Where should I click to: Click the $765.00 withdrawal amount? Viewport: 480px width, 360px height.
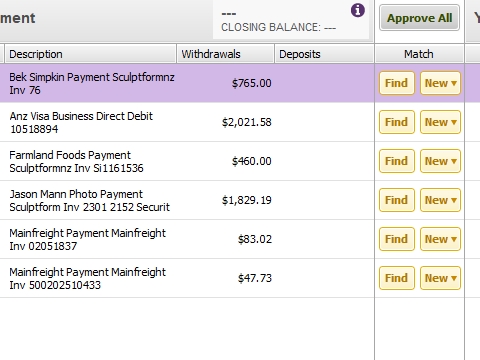(252, 83)
